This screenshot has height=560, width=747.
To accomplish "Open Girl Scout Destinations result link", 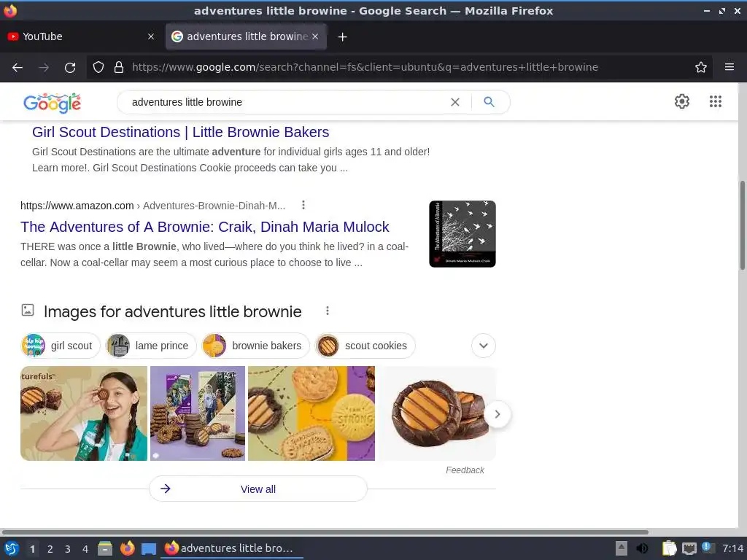I will tap(181, 132).
